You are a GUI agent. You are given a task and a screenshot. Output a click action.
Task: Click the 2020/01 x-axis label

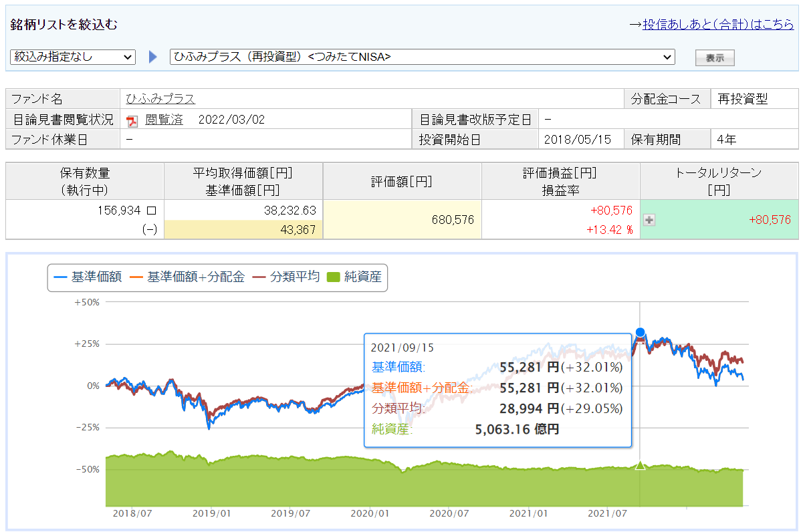[369, 514]
